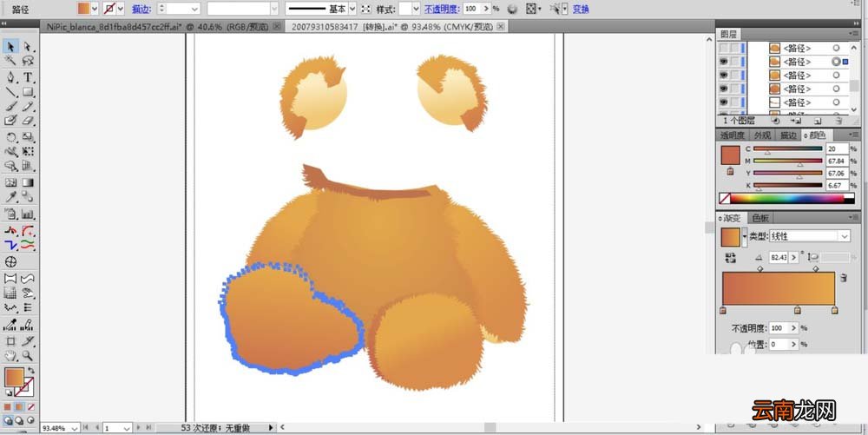The image size is (868, 435).
Task: Enable Draw Behind mode
Action: tap(19, 420)
